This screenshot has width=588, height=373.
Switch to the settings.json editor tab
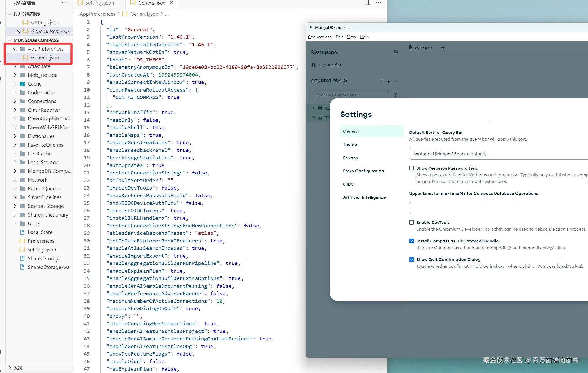(100, 3)
